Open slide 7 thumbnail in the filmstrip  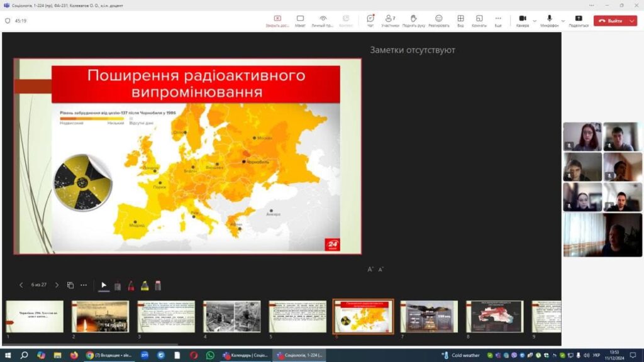(429, 316)
